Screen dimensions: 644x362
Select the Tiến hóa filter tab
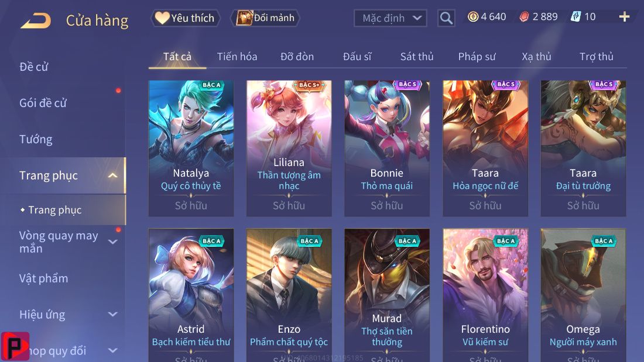tap(237, 57)
